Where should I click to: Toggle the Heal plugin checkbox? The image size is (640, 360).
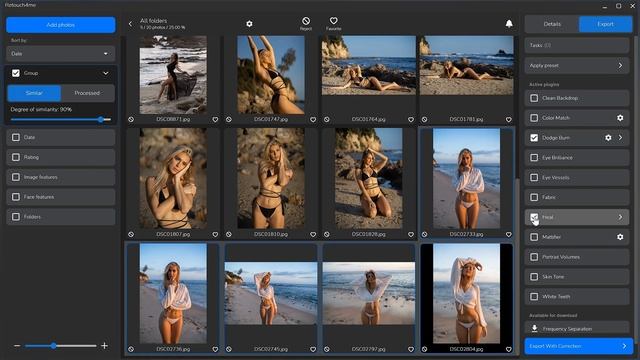[534, 217]
